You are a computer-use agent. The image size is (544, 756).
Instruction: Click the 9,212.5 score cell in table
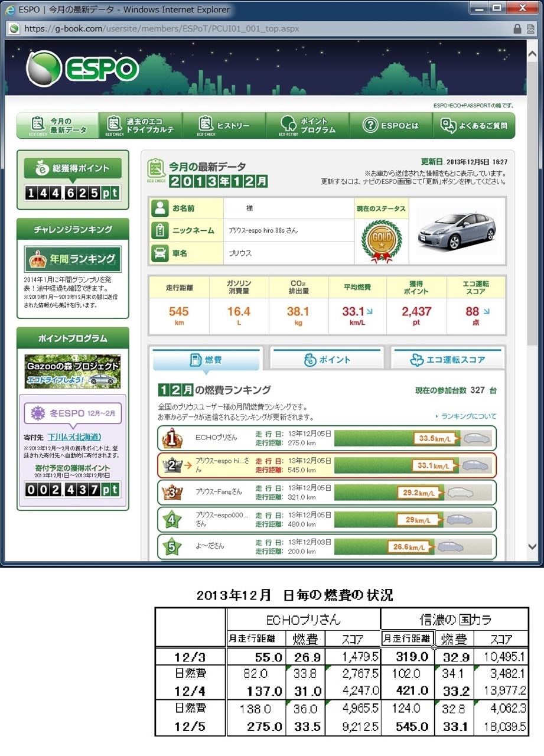353,726
